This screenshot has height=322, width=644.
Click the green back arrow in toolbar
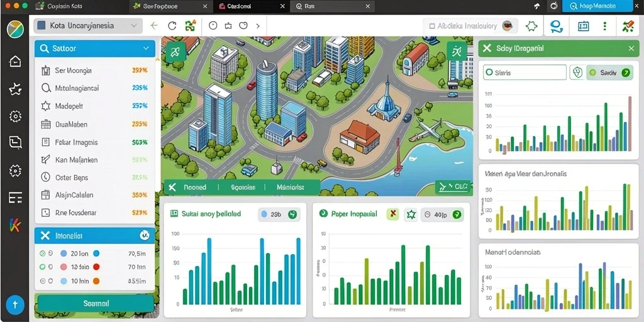pyautogui.click(x=154, y=26)
